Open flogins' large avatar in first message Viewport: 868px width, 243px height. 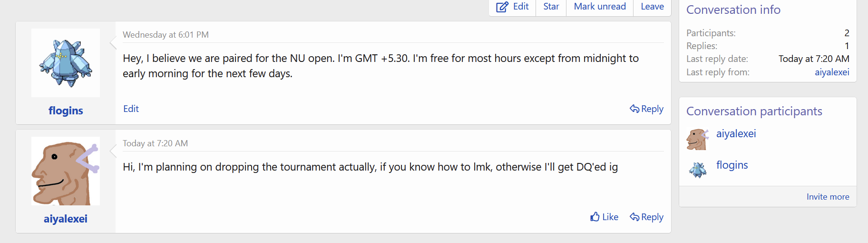[x=66, y=63]
